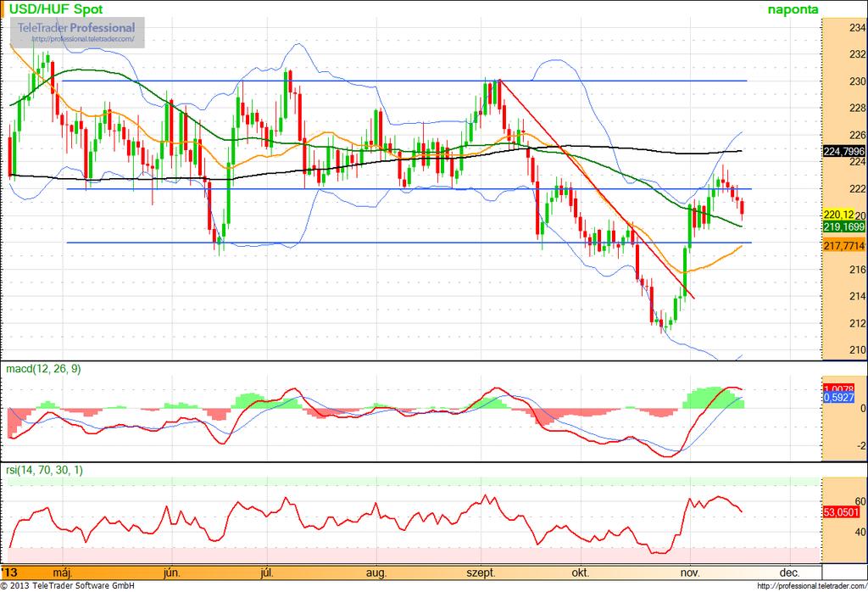Click the jún. month on time axis

[x=171, y=572]
